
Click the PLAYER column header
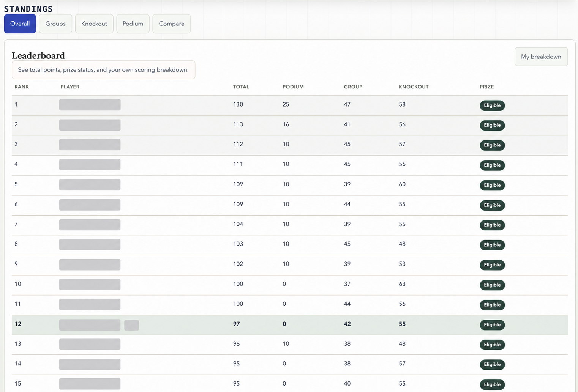tap(70, 87)
